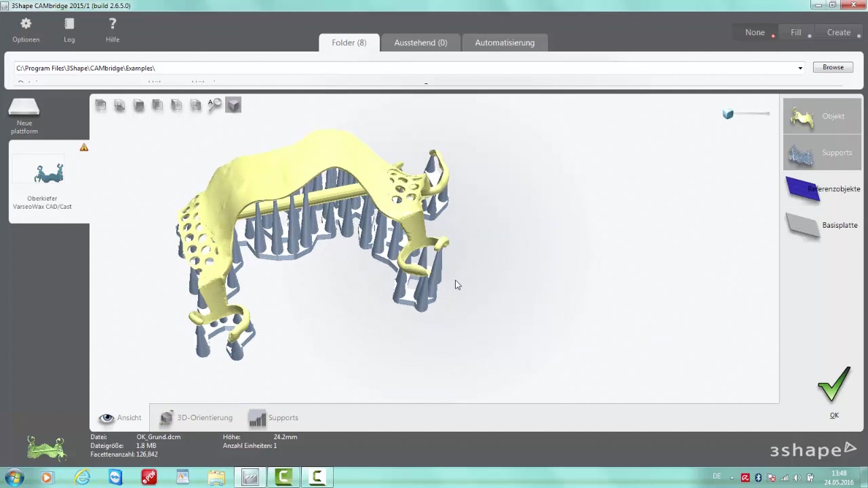Viewport: 868px width, 488px height.
Task: Select the second cube view icon in the viewport toolbar
Action: (119, 105)
